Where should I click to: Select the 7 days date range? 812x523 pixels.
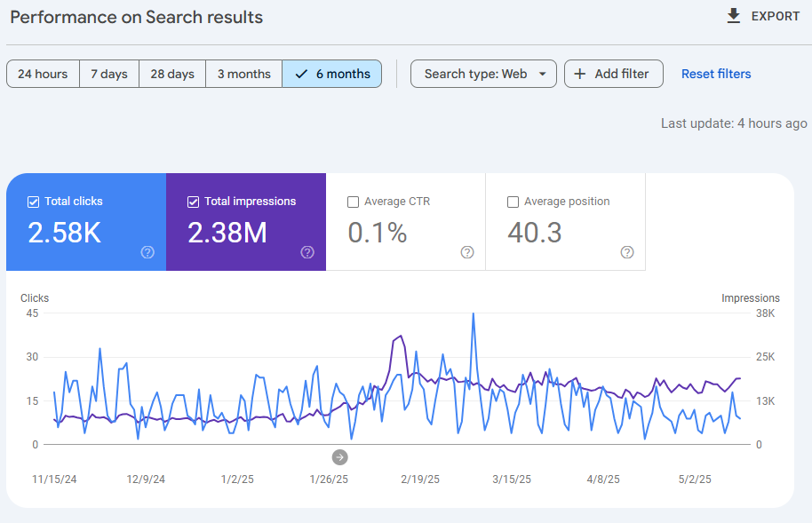(x=108, y=74)
